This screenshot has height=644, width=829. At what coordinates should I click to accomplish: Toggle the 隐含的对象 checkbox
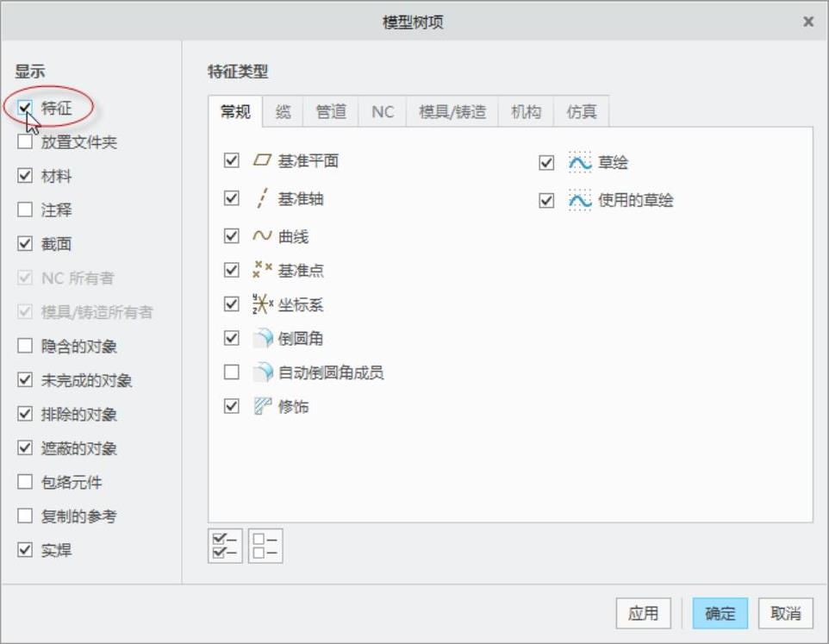[x=25, y=347]
